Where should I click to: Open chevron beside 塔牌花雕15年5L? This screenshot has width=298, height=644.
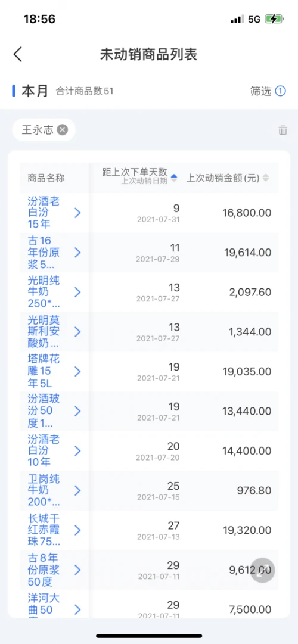(x=77, y=371)
